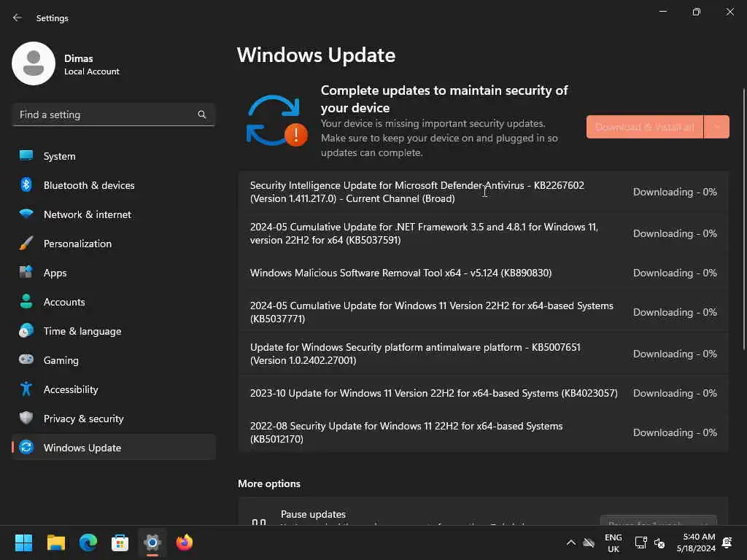This screenshot has width=747, height=560.
Task: Click the Windows Update page title
Action: [317, 55]
